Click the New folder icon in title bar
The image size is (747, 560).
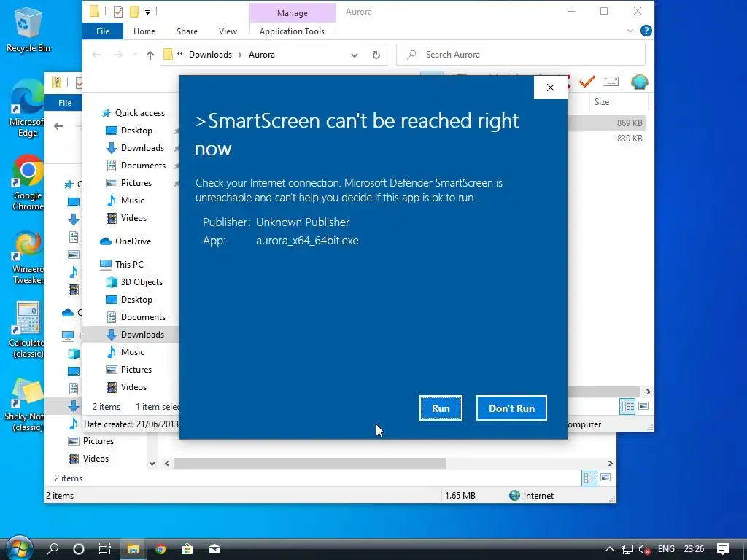click(x=135, y=11)
